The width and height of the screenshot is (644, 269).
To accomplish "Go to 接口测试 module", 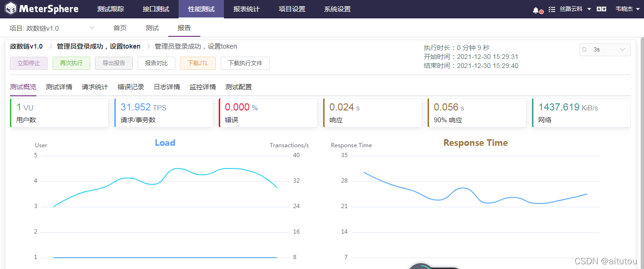I will (156, 9).
